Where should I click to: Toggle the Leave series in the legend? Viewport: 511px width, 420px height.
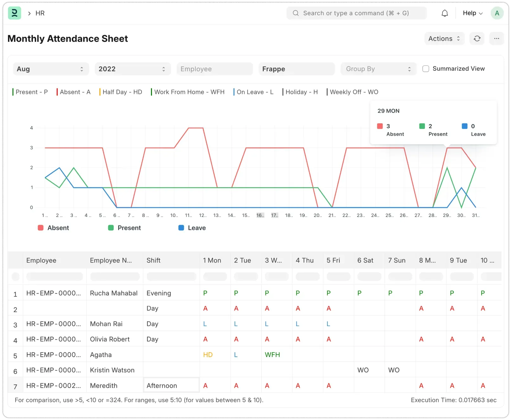coord(192,228)
